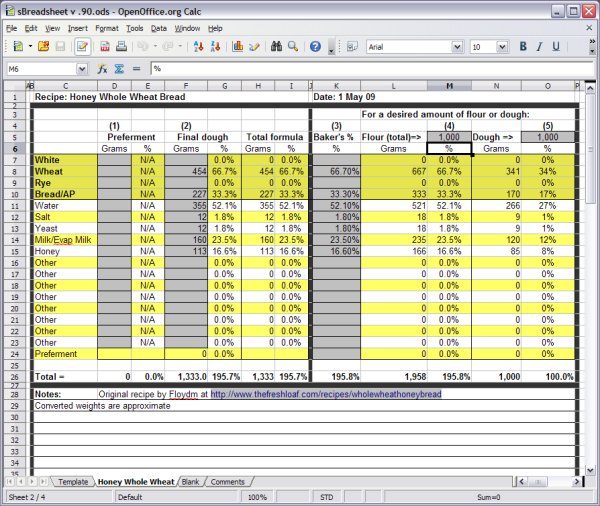Go to next sheet tab arrow
600x506 pixels.
click(x=32, y=482)
